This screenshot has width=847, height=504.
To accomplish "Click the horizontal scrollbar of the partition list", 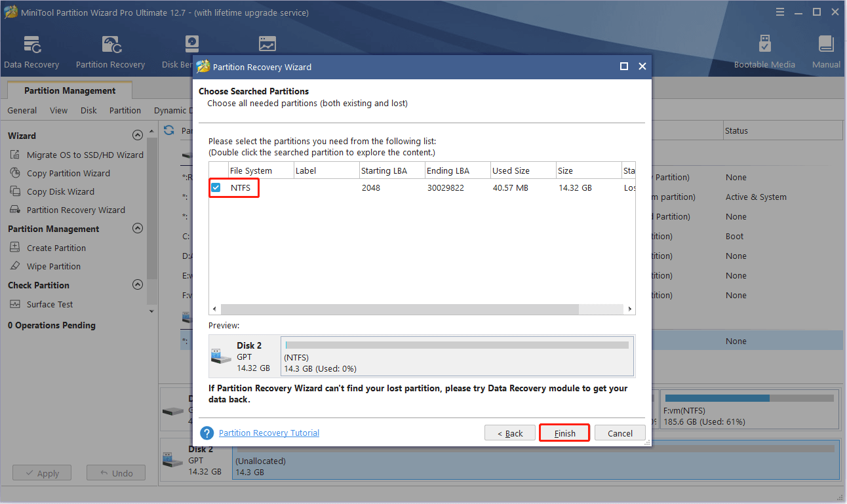I will 400,309.
